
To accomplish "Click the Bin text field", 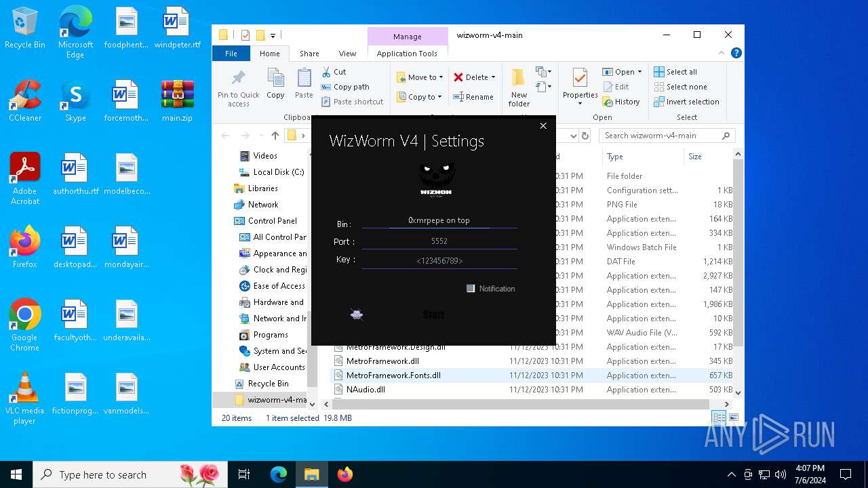I will 439,220.
